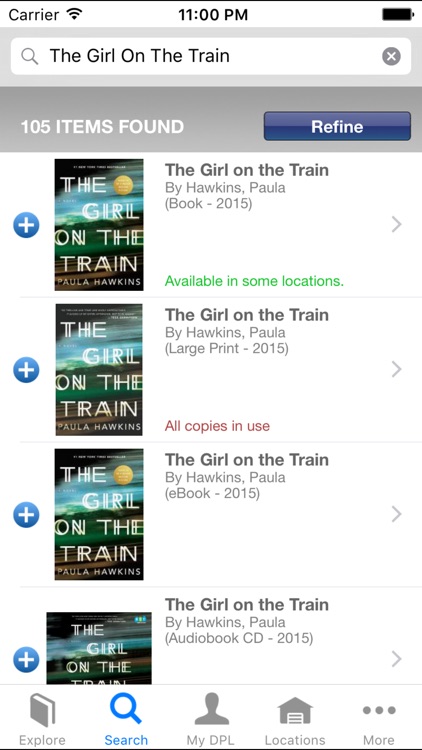This screenshot has width=422, height=750.
Task: Tap the search field containing 'The Girl On The Train'
Action: click(211, 56)
